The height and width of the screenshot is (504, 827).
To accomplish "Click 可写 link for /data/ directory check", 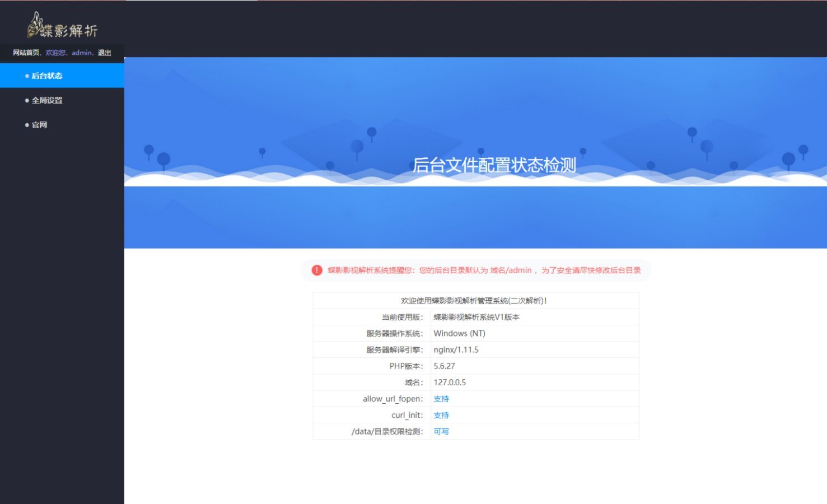I will pos(440,431).
